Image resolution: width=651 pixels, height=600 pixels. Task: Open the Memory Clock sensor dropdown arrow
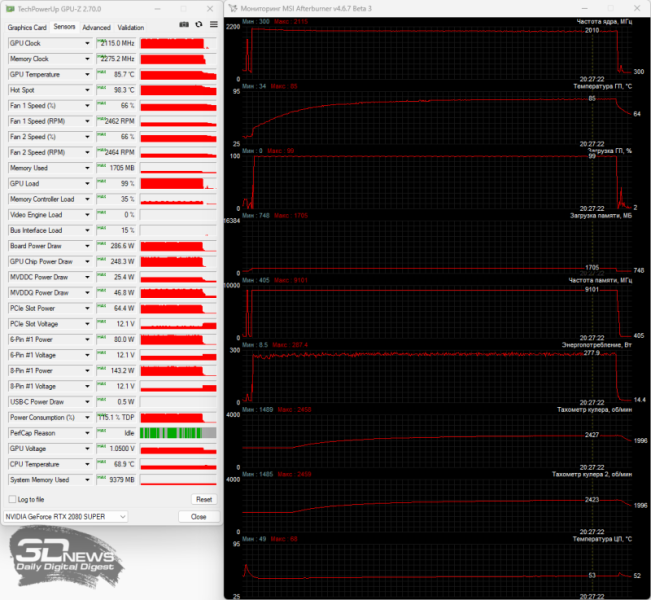point(87,59)
